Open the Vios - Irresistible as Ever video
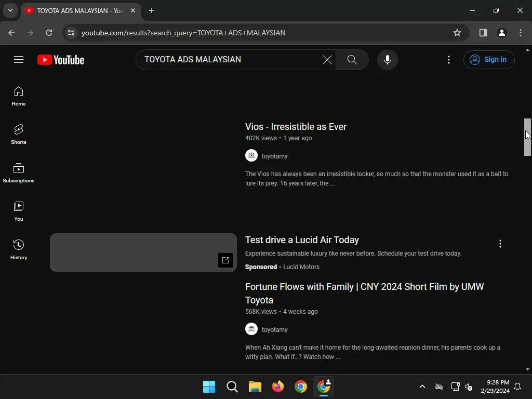 click(296, 127)
